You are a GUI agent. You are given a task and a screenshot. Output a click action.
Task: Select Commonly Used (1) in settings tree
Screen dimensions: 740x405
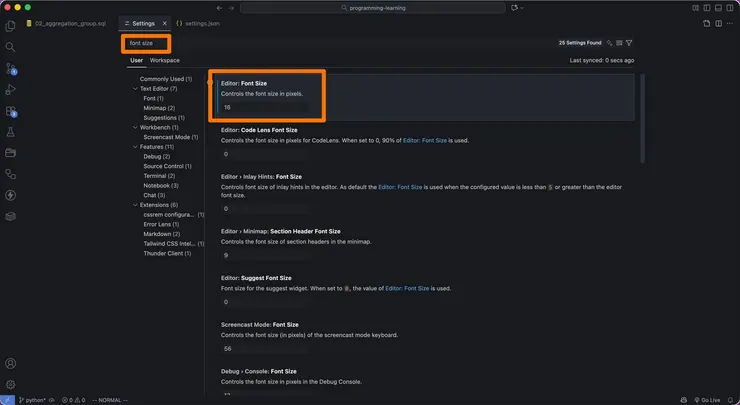166,79
